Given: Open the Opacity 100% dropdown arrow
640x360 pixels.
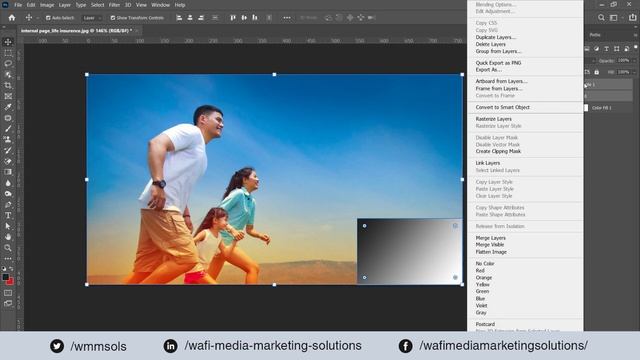Looking at the screenshot, I should (634, 60).
